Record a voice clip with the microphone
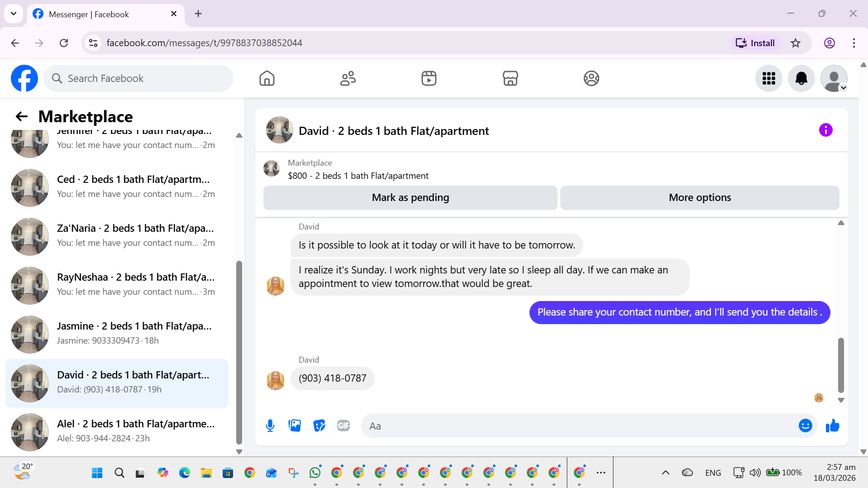Screen dimensions: 868x488 coord(270,426)
